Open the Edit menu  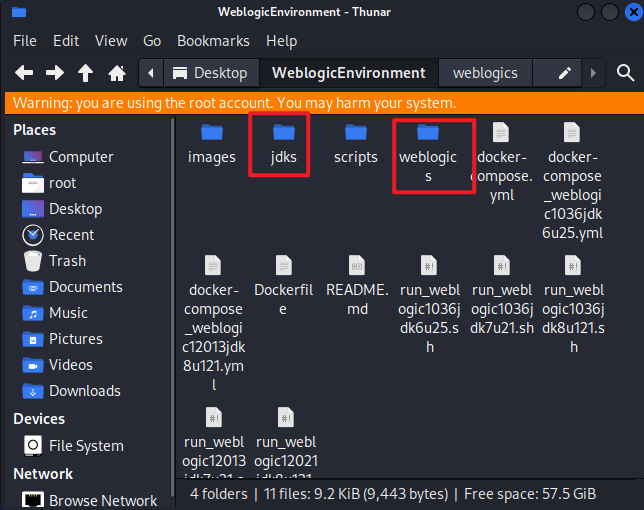[66, 41]
